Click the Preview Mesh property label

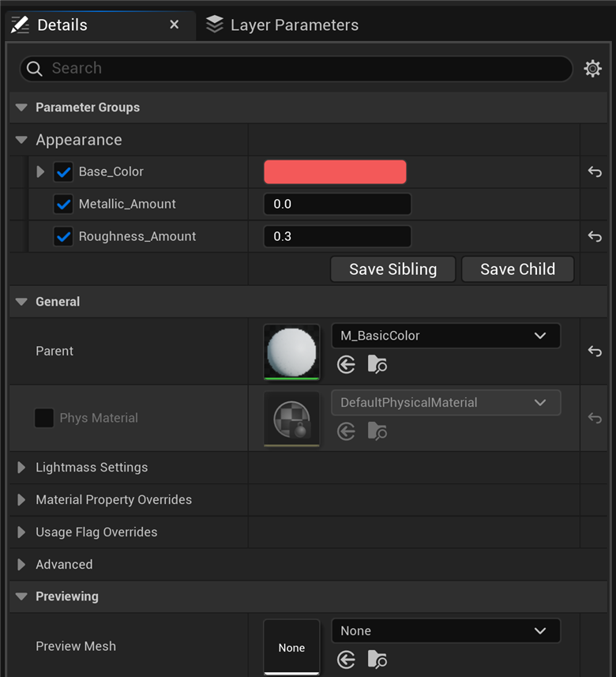pyautogui.click(x=76, y=646)
